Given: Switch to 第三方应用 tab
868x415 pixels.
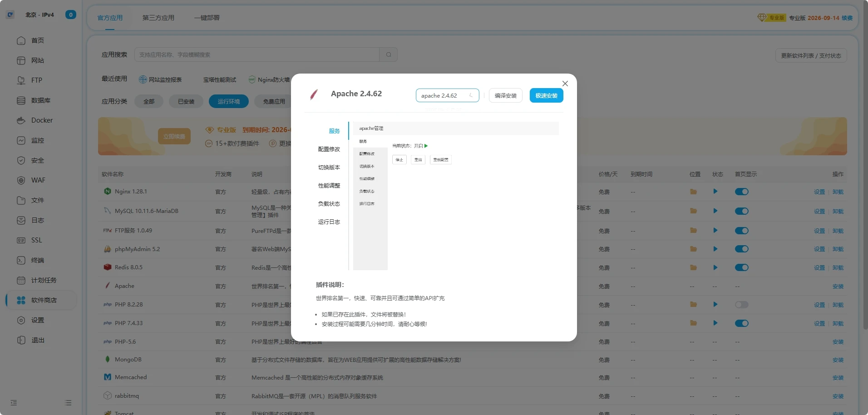Looking at the screenshot, I should (x=158, y=18).
